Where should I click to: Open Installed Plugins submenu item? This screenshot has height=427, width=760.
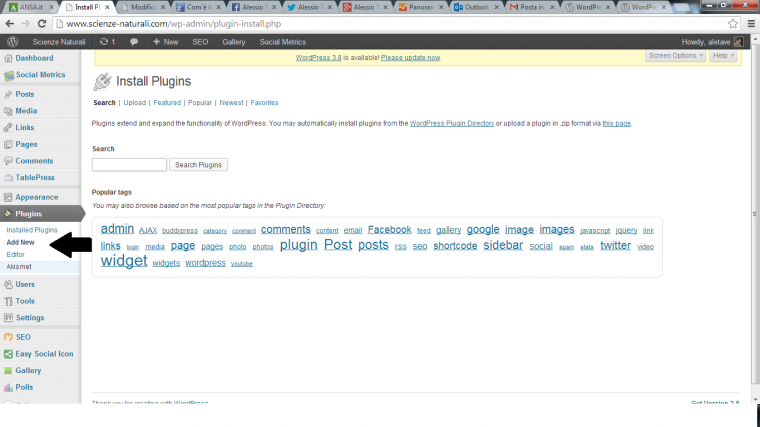[x=32, y=230]
